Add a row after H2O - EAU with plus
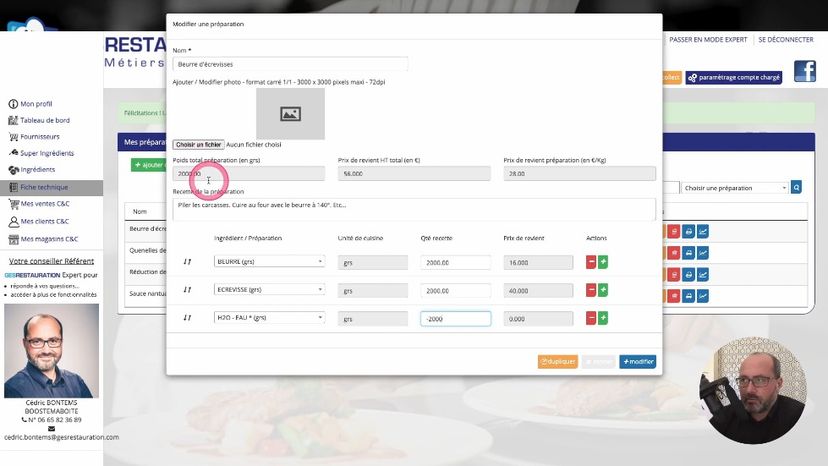The image size is (828, 466). 603,318
